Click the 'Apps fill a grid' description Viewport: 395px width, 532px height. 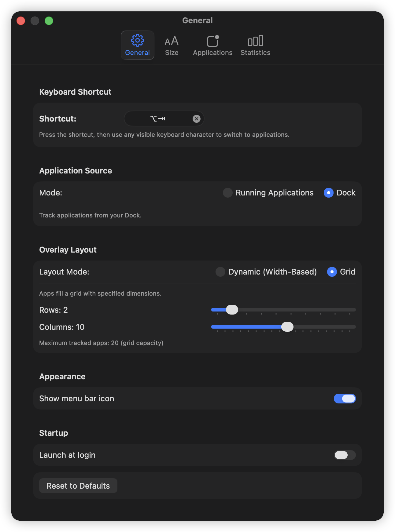click(x=100, y=293)
